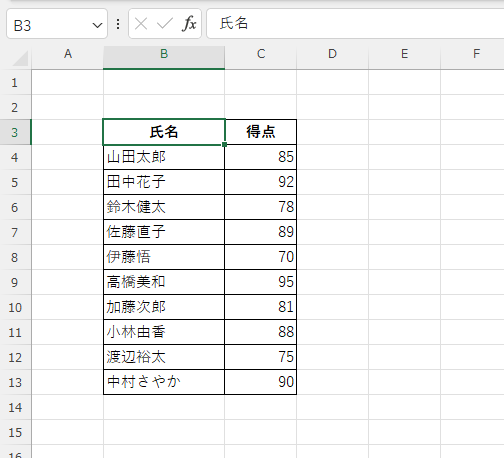Click the Insert Function fx icon
The width and height of the screenshot is (504, 458).
coord(189,24)
